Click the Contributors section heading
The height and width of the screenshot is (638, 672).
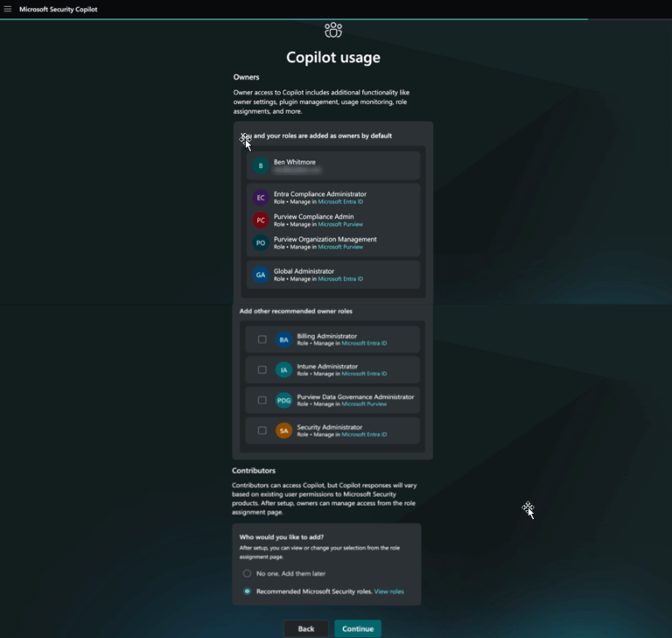point(254,471)
